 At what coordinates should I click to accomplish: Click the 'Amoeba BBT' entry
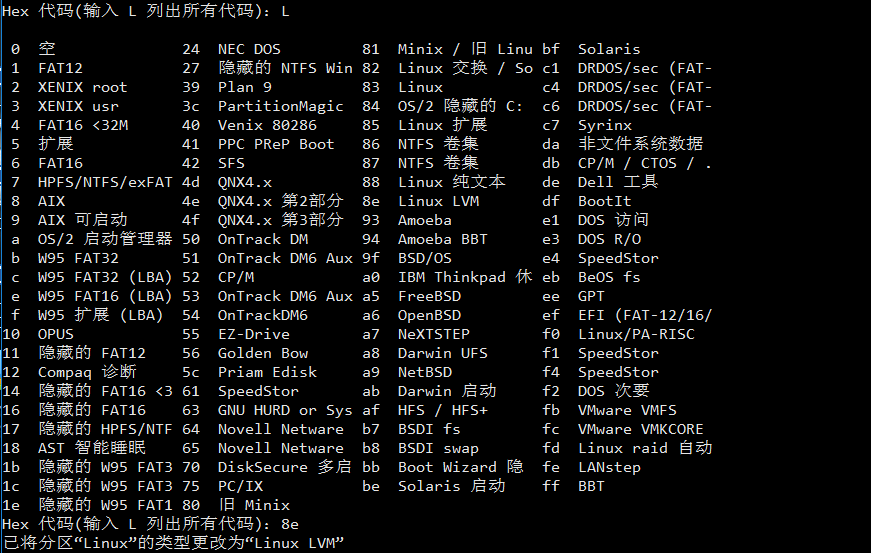443,239
